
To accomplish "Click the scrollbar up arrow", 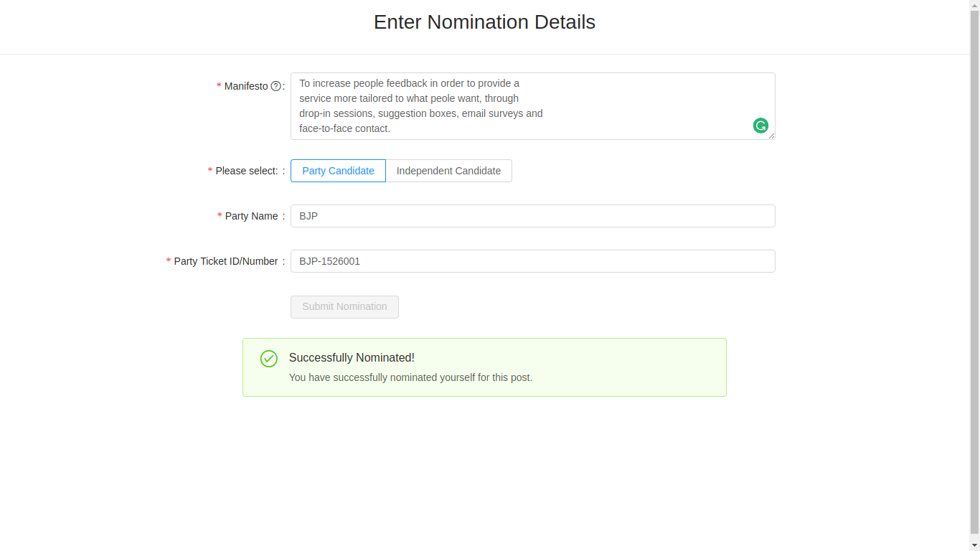I will click(974, 4).
